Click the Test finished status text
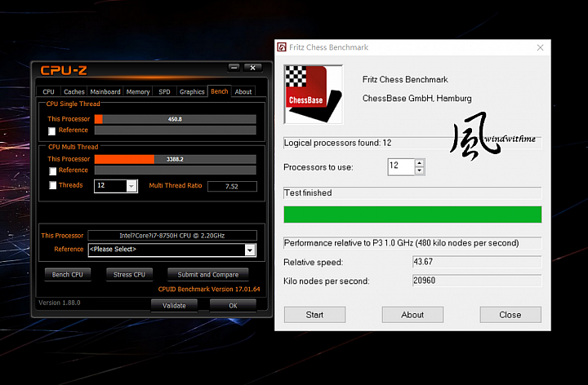Image resolution: width=588 pixels, height=385 pixels. tap(308, 192)
